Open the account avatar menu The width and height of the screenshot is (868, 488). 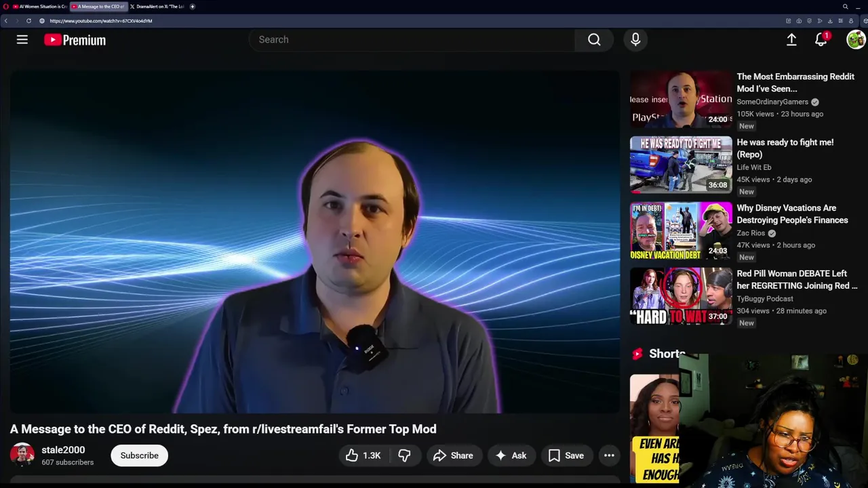click(x=856, y=39)
